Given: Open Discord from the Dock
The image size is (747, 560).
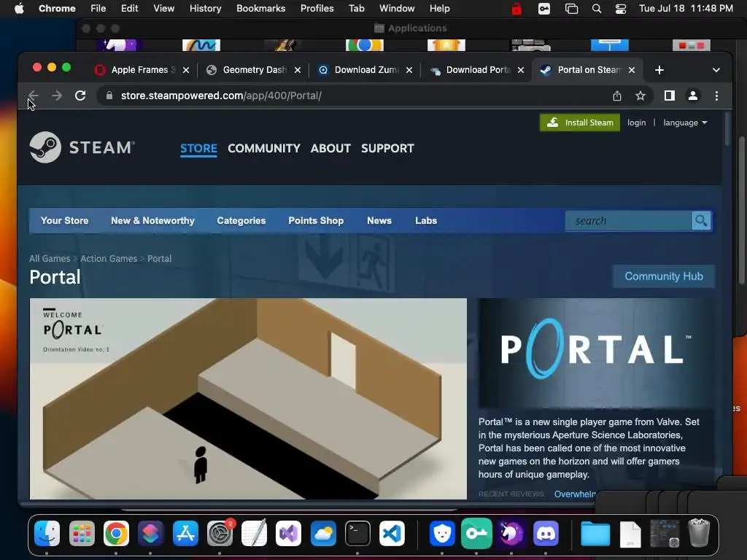Looking at the screenshot, I should click(x=546, y=533).
